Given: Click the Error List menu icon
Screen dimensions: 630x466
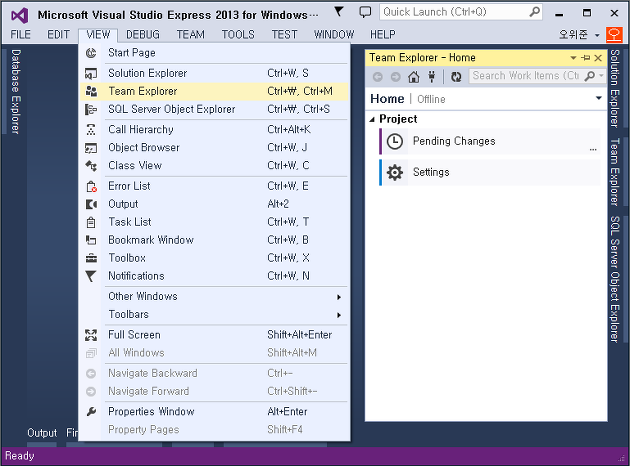Looking at the screenshot, I should tap(91, 186).
